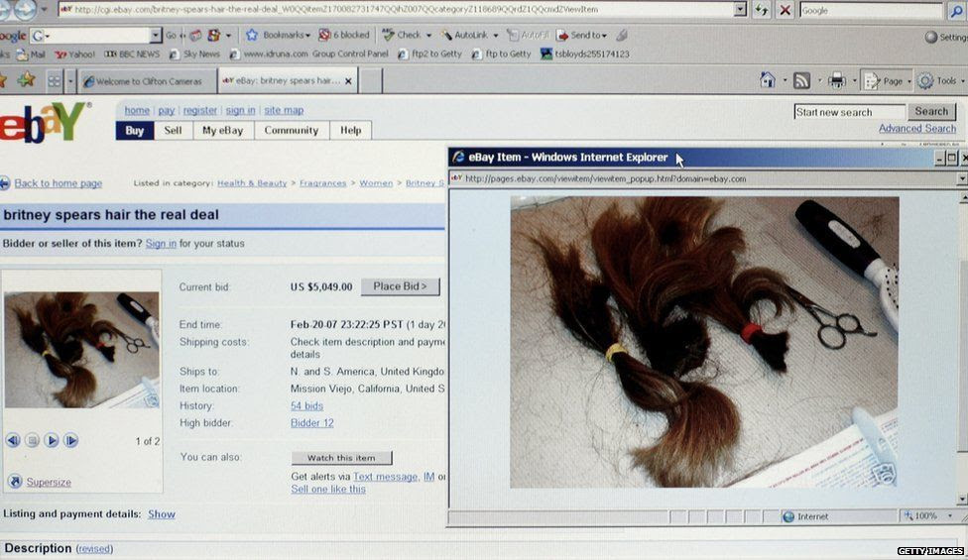Viewport: 968px width, 560px height.
Task: Close the eBay britney spears hair tab
Action: click(x=348, y=81)
